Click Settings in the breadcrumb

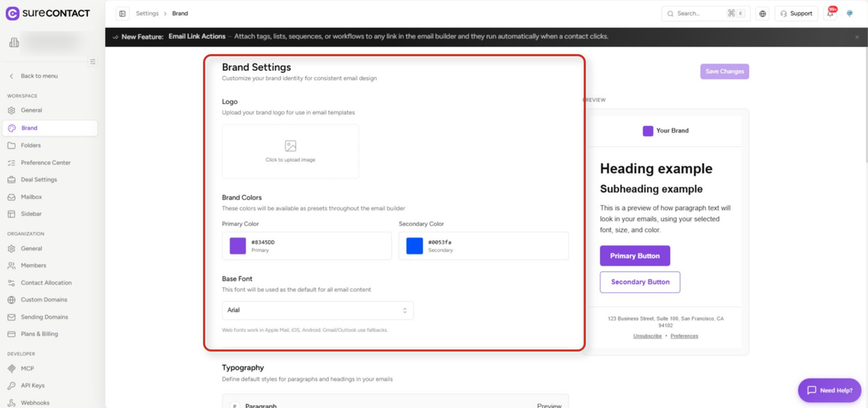point(148,14)
